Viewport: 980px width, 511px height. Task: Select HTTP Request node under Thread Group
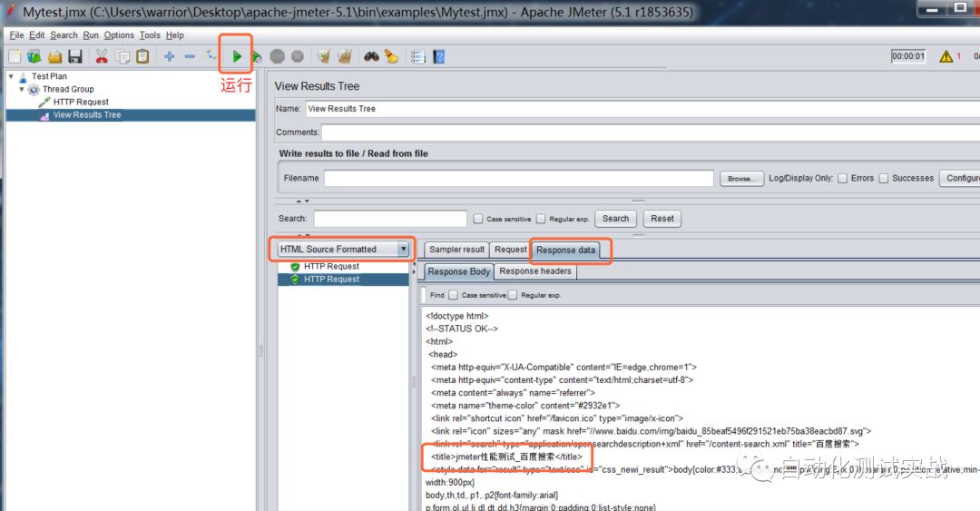[81, 102]
